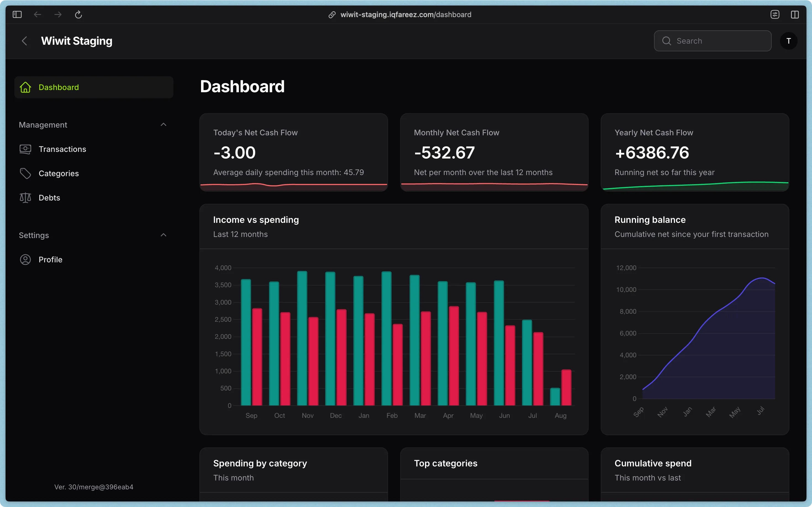Click 'Cumulative net since your first transaction' subtitle

(691, 234)
